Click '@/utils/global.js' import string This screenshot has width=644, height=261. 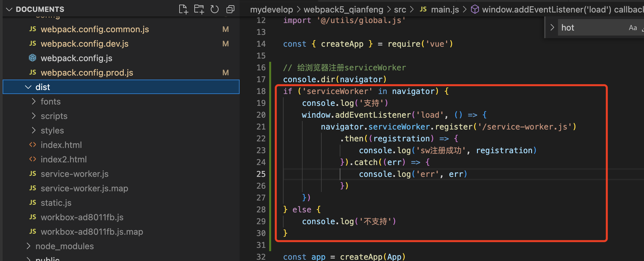(361, 20)
